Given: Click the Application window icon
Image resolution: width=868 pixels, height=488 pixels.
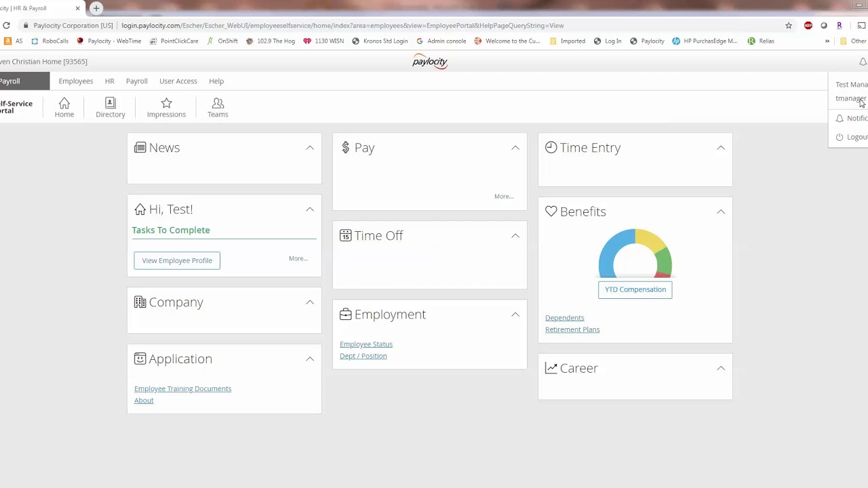Looking at the screenshot, I should click(140, 359).
